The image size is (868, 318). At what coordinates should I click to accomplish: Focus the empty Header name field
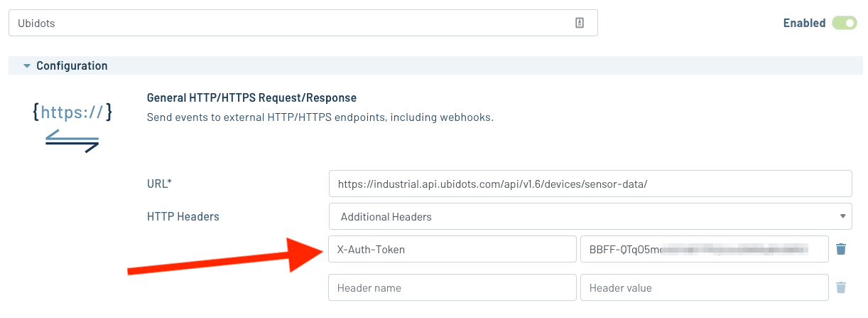tap(452, 287)
